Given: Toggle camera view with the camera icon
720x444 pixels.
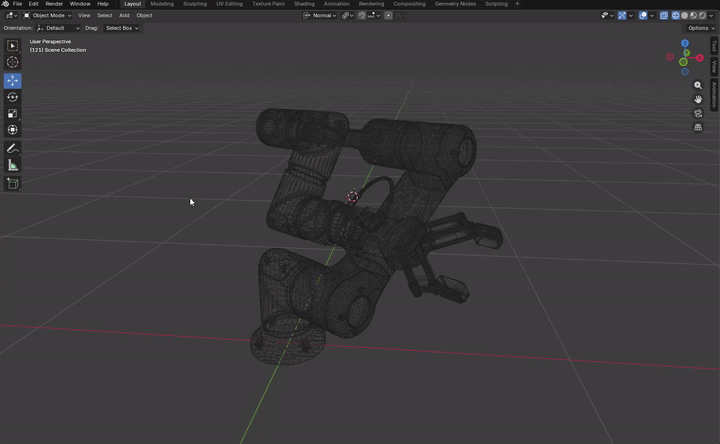Looking at the screenshot, I should (698, 113).
